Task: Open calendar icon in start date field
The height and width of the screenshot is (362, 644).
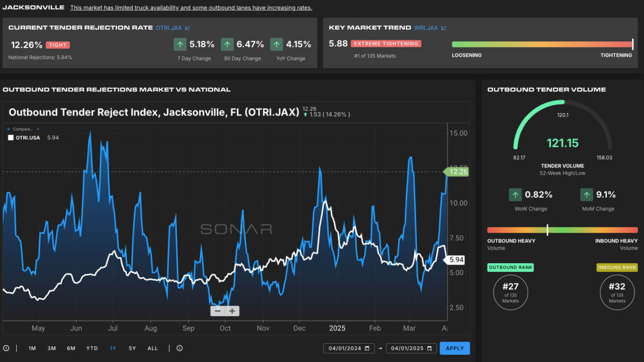Action: click(x=367, y=348)
